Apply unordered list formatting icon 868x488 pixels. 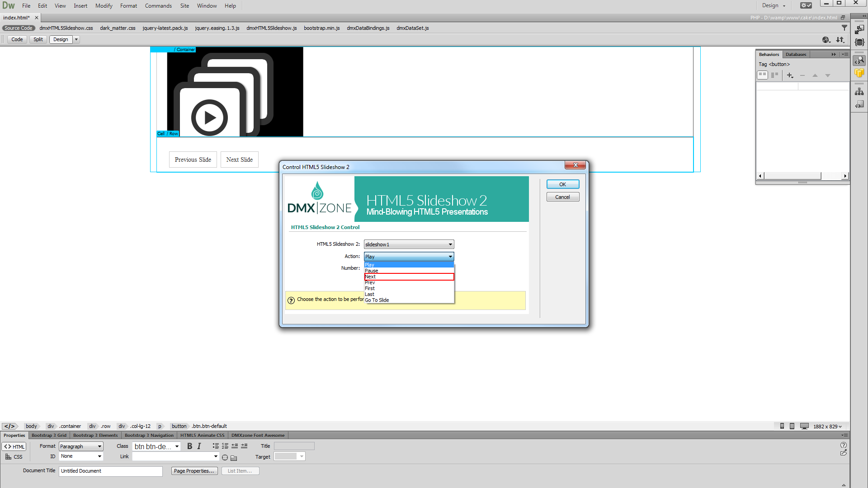(216, 446)
